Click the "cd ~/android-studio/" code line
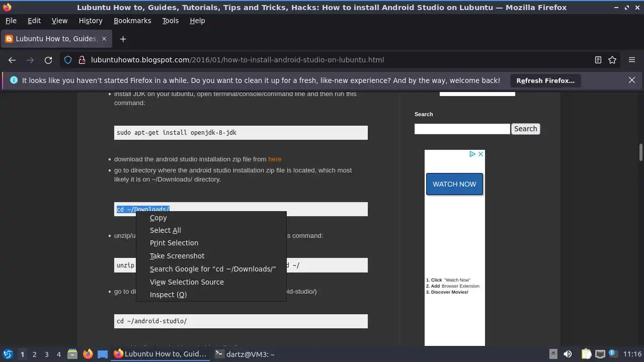Screen dimensions: 644x362 tap(241, 321)
